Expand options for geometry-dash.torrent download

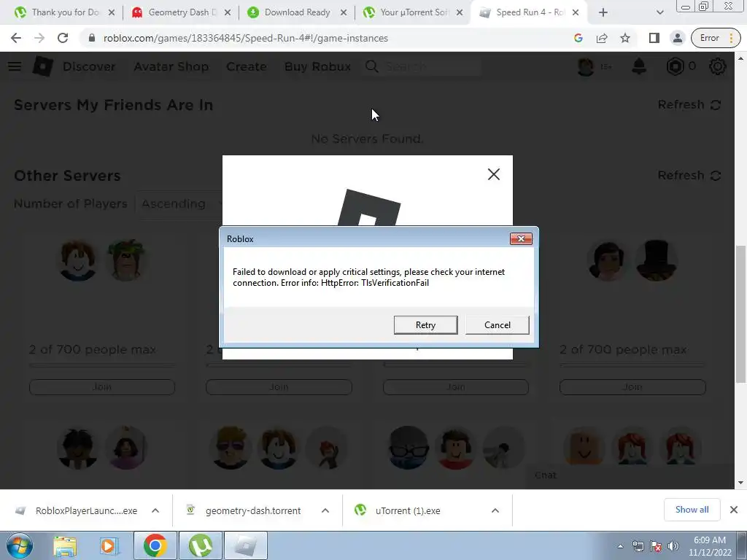pyautogui.click(x=325, y=510)
